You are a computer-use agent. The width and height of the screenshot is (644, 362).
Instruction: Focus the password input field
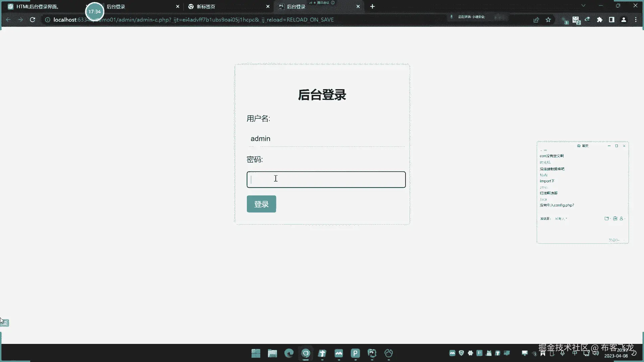coord(326,180)
